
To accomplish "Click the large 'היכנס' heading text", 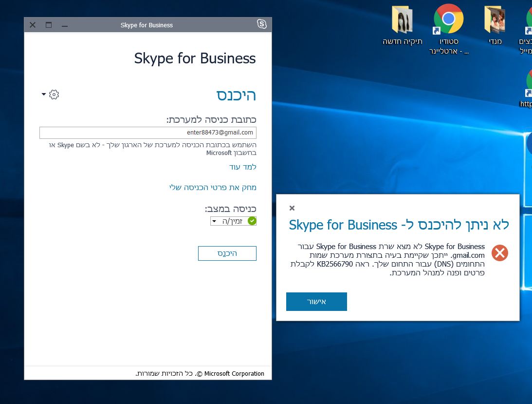I will click(x=236, y=95).
